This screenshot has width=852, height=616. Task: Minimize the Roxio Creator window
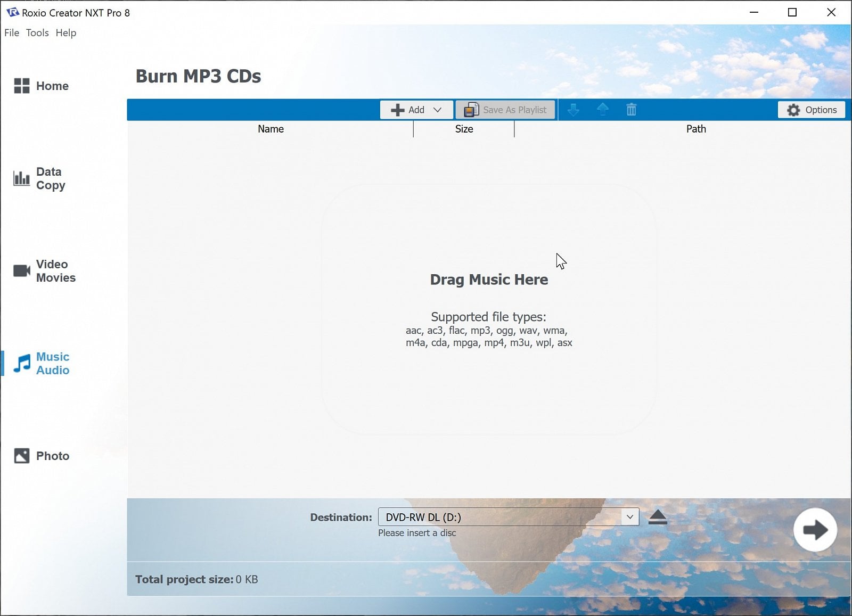(x=754, y=12)
